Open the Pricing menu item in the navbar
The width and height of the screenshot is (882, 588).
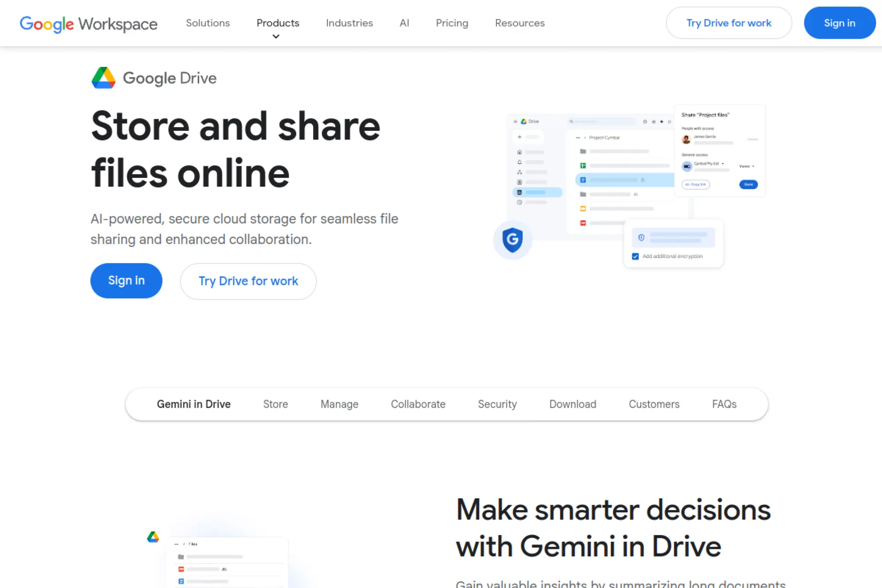pos(452,23)
